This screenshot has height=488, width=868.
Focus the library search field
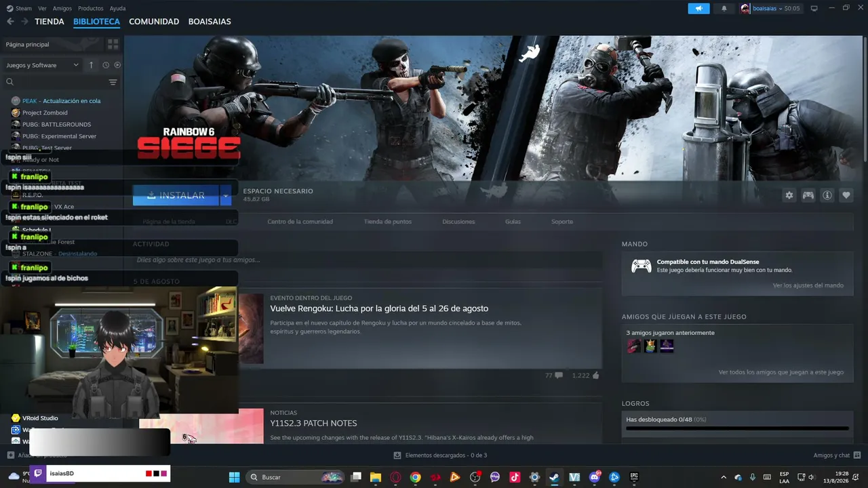pos(54,82)
